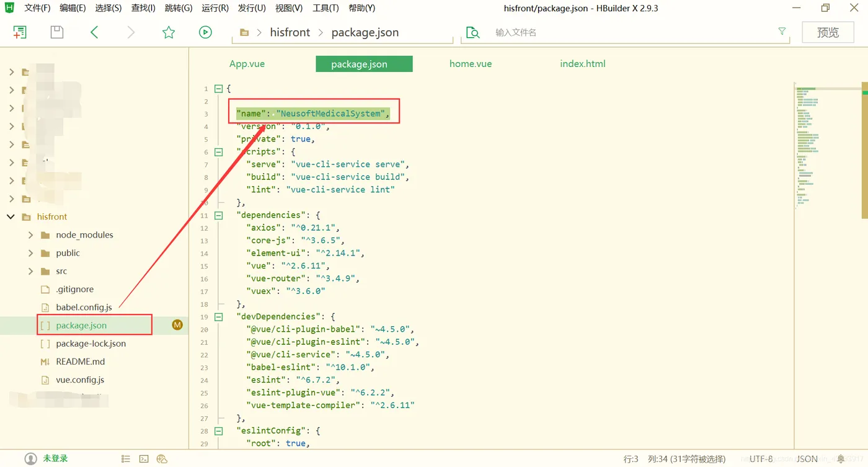Open the 文件(F) menu

[x=37, y=8]
